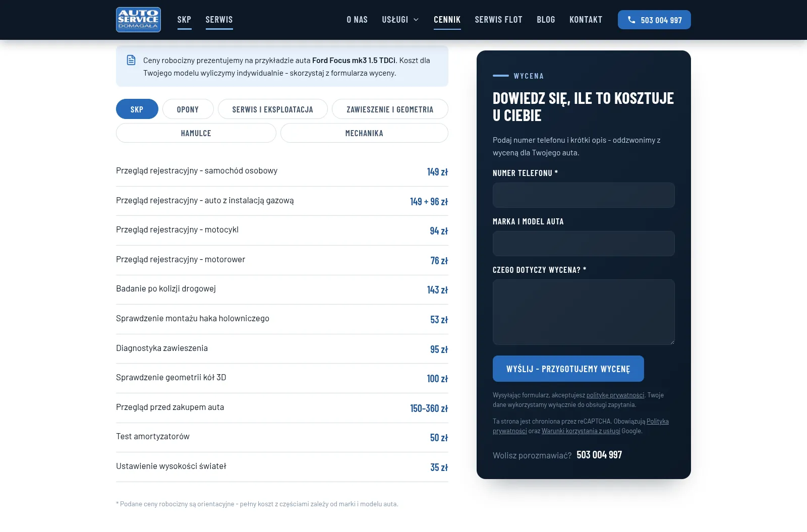Screen dimensions: 807x532
Task: Focus the Marka i model auta field
Action: point(584,244)
